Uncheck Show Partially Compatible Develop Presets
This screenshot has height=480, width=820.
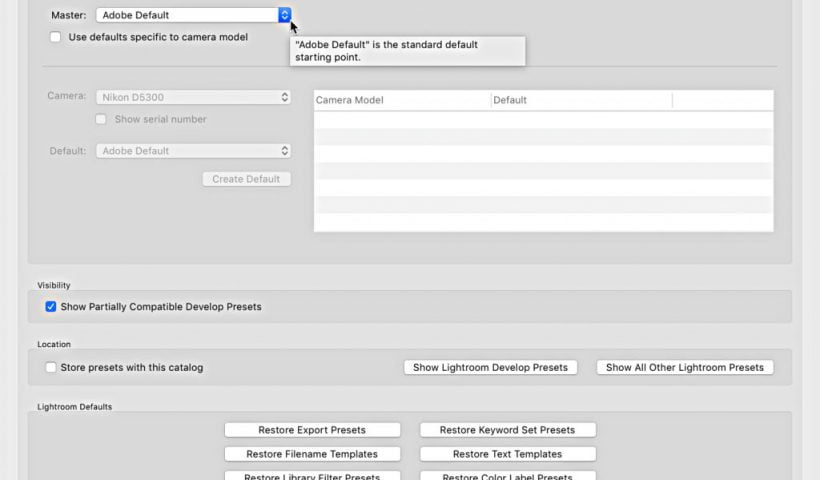coord(51,306)
